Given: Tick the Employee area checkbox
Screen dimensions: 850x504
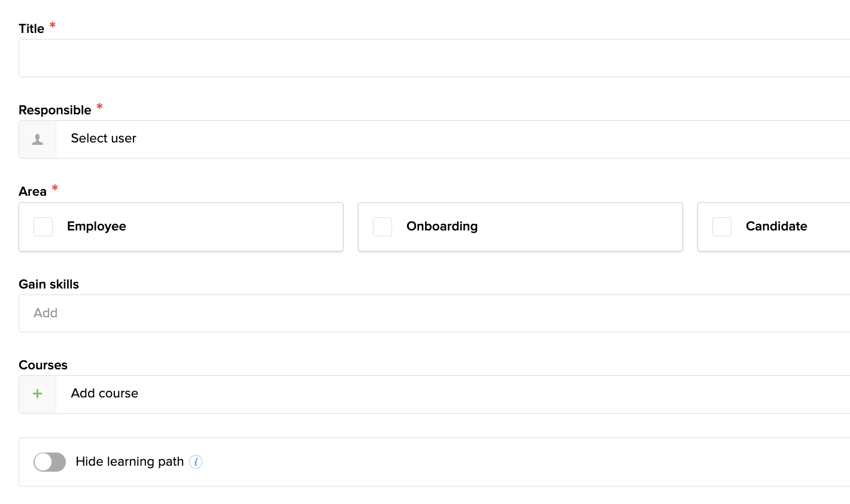Looking at the screenshot, I should click(x=43, y=227).
